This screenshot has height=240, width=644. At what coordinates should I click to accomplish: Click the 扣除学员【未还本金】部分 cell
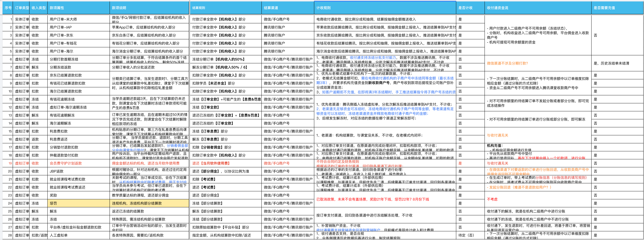[x=226, y=83]
